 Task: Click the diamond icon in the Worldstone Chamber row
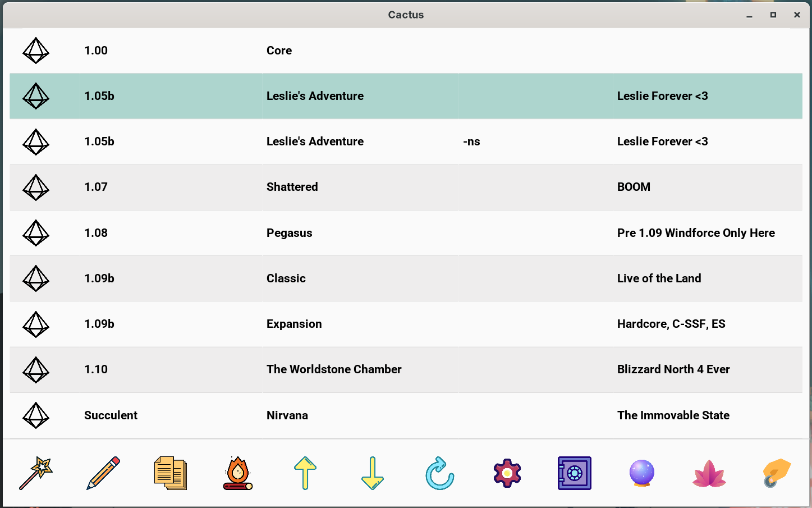pos(36,369)
